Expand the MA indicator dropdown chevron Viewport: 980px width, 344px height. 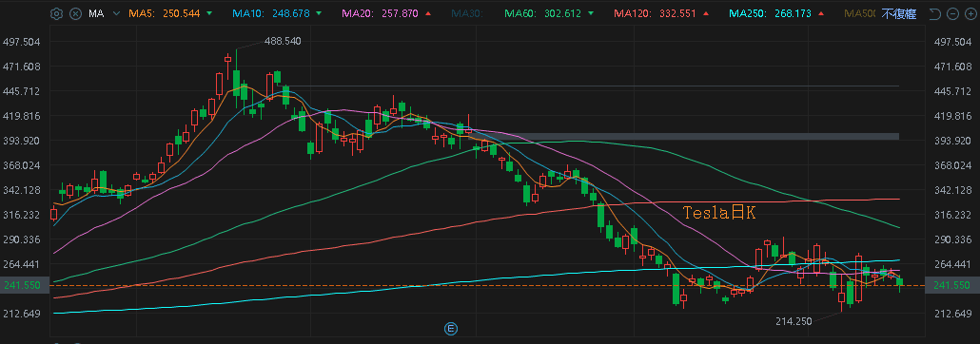pos(116,13)
